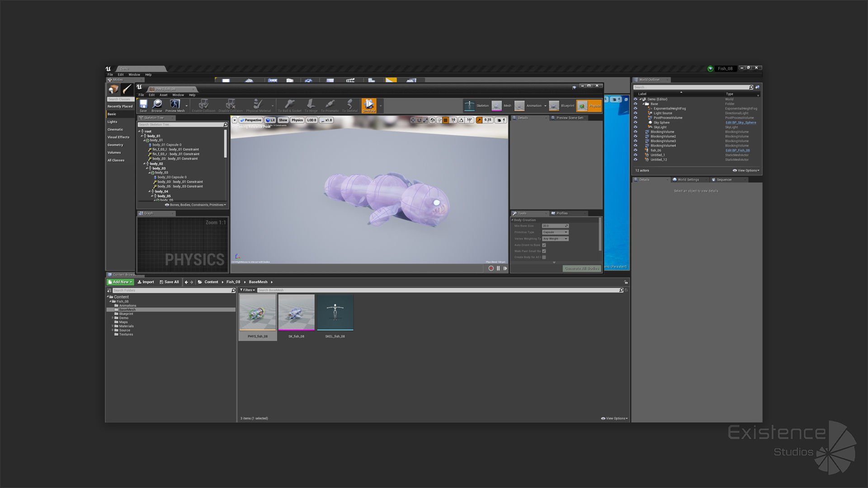This screenshot has width=868, height=488.
Task: Hide fish_06 actor via eye icon
Action: (x=635, y=150)
